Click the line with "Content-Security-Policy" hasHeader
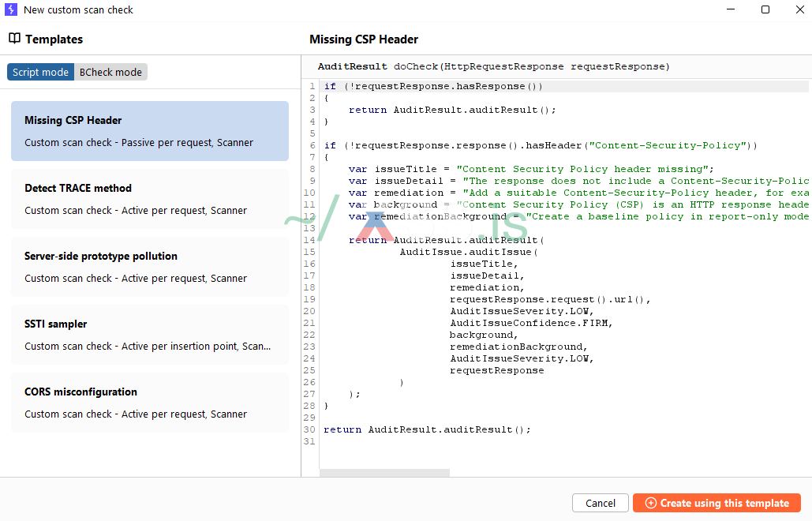 coord(541,145)
